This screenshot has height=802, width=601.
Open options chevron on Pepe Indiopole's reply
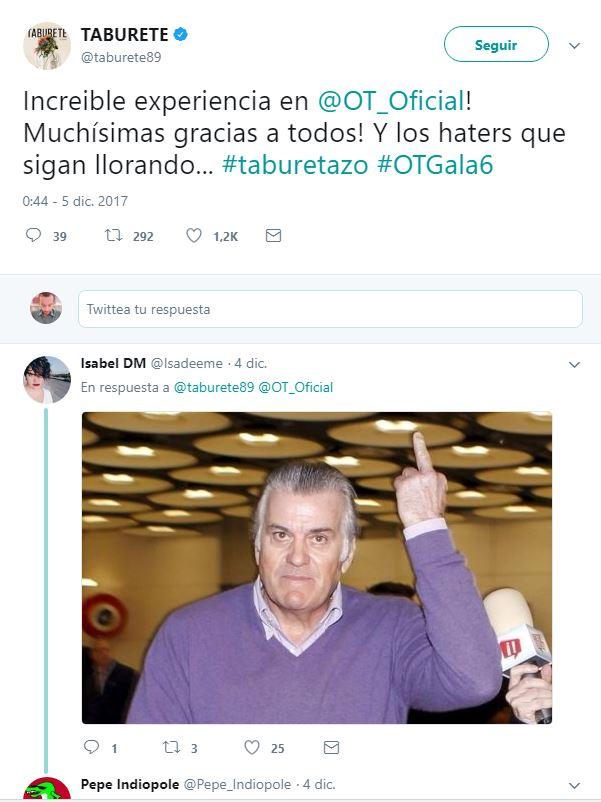(x=574, y=785)
